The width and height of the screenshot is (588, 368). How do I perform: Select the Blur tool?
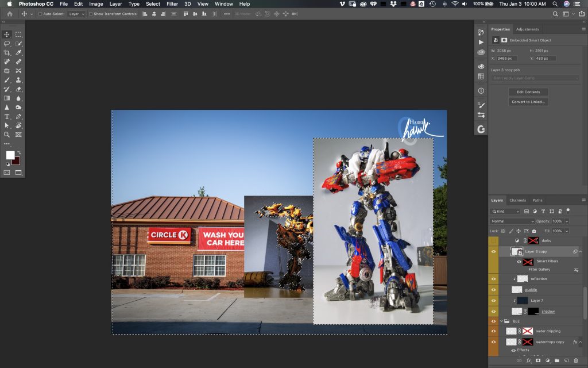[18, 98]
